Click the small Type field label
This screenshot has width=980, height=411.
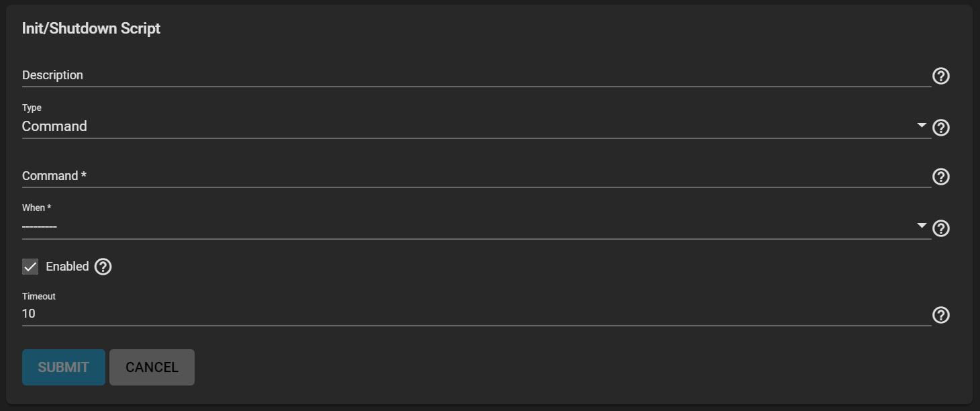(32, 107)
